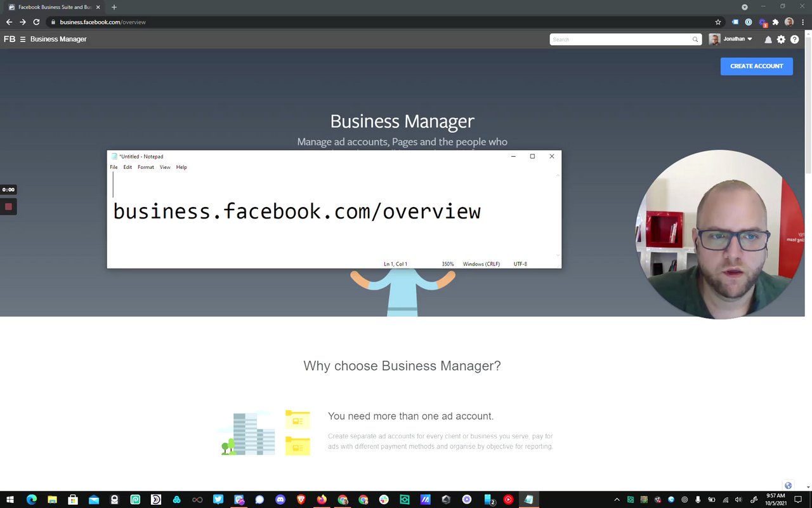The height and width of the screenshot is (508, 812).
Task: Open Firefox from taskbar
Action: [322, 500]
